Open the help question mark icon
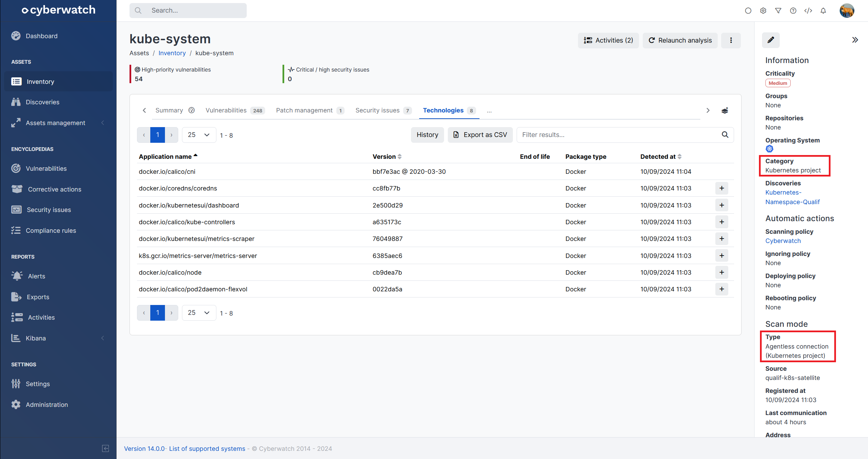Image resolution: width=868 pixels, height=459 pixels. point(793,11)
